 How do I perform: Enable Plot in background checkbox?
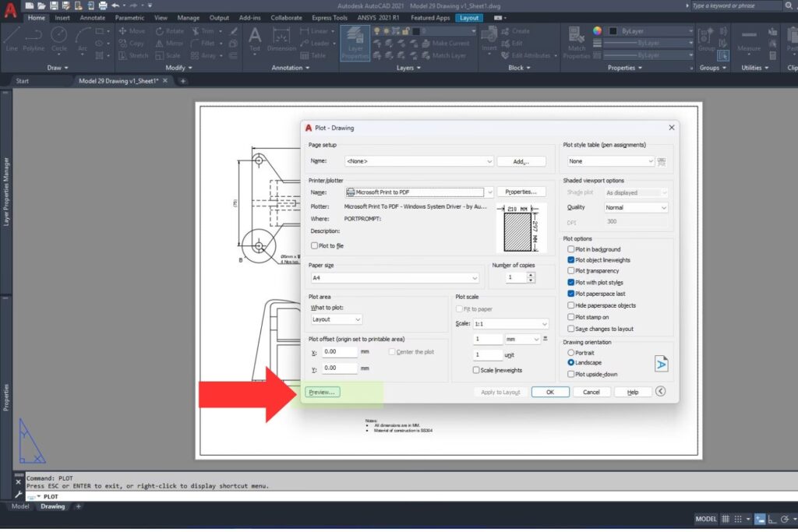(x=570, y=249)
